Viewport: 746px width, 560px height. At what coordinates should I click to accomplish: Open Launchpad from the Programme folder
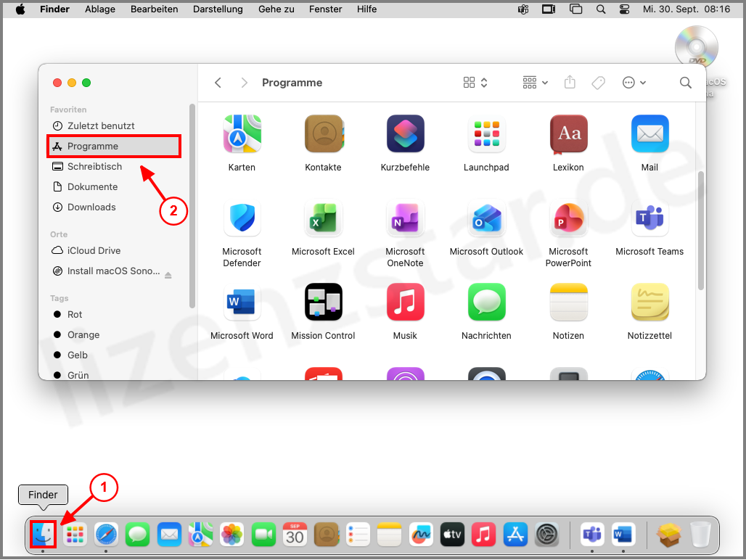tap(486, 133)
